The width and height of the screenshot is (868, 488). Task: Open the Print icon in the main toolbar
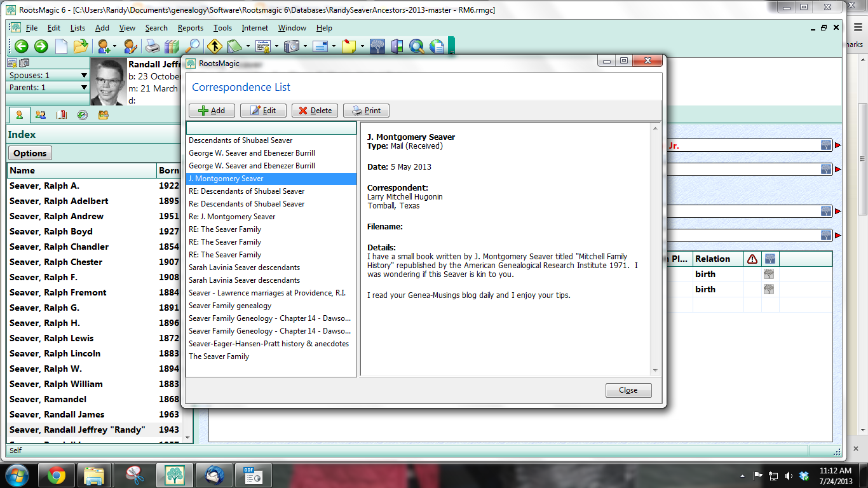[x=153, y=46]
